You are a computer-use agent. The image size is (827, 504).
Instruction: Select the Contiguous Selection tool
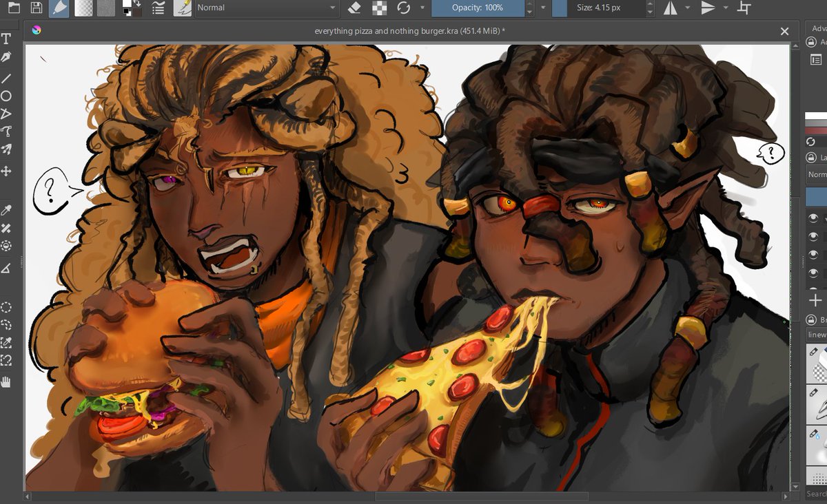point(7,343)
